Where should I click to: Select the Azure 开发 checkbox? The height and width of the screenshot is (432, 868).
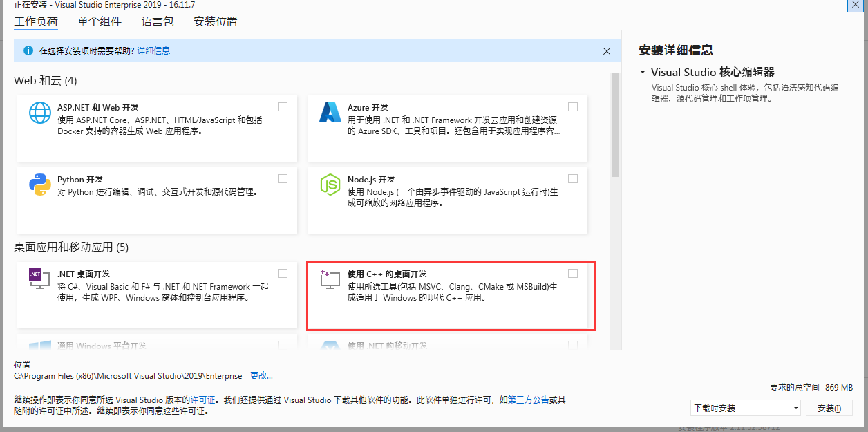click(x=572, y=106)
